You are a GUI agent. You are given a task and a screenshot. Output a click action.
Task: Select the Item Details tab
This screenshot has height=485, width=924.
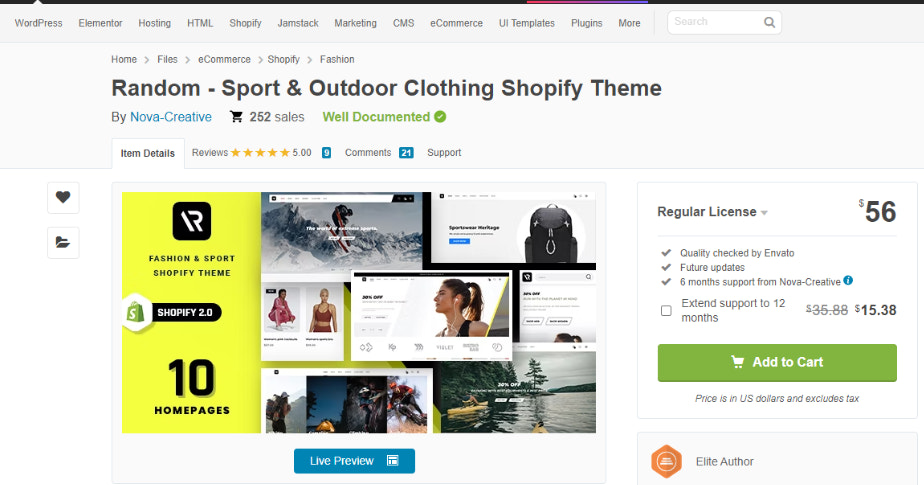tap(148, 153)
